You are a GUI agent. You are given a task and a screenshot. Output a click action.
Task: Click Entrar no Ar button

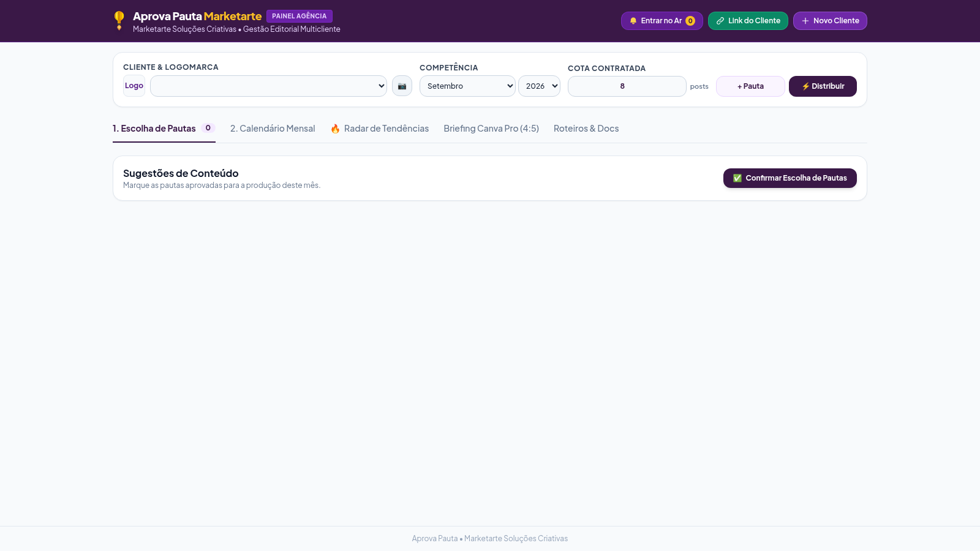tap(661, 21)
